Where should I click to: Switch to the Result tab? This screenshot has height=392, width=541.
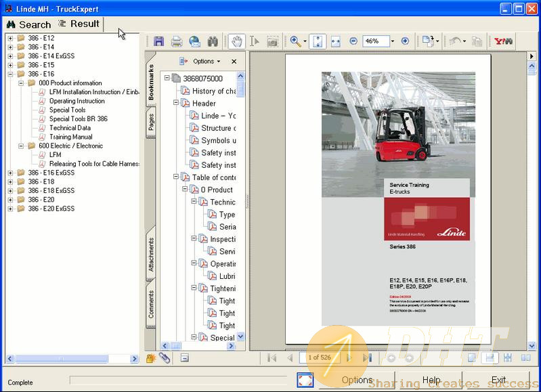pos(79,24)
